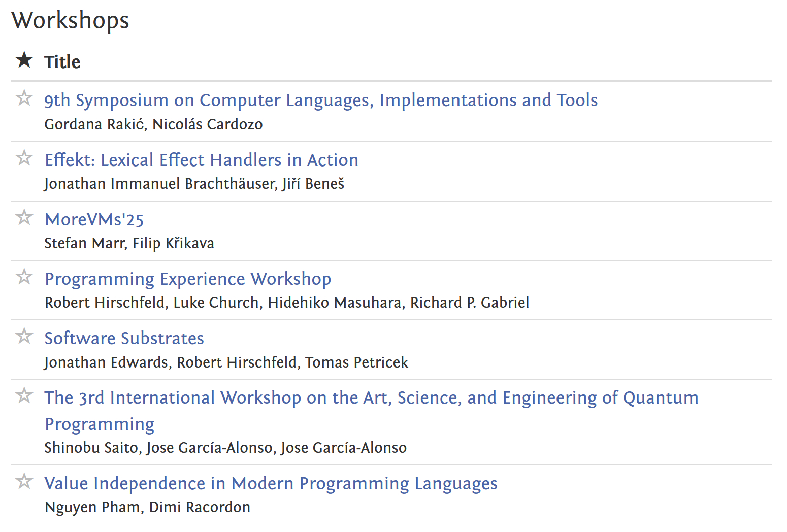Click the Workshops section heading
The width and height of the screenshot is (787, 532).
pos(71,20)
